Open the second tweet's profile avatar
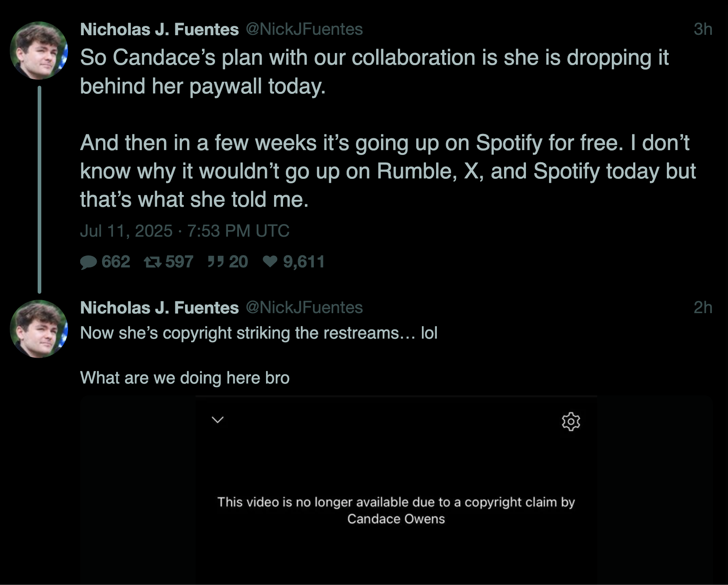728x585 pixels. point(39,329)
